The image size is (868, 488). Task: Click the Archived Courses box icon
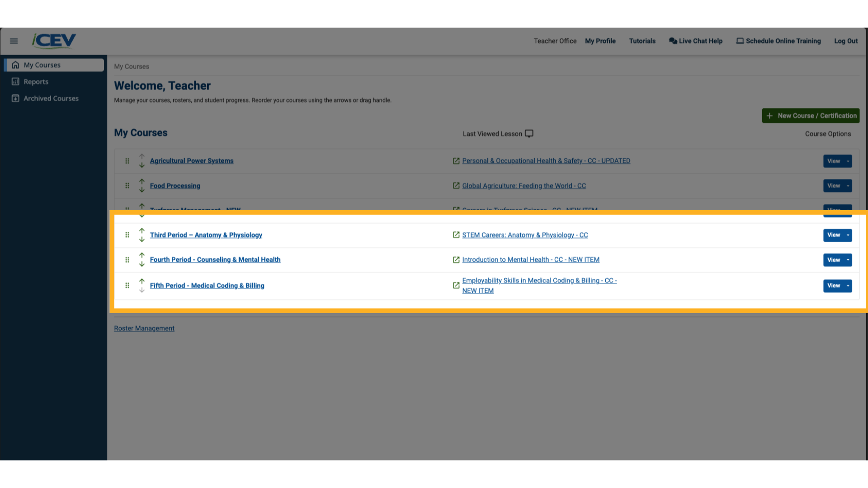[x=15, y=98]
